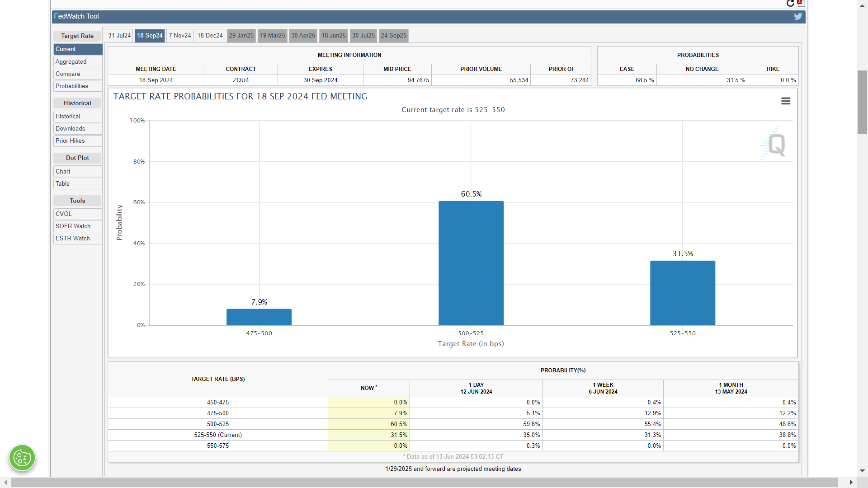Select the 31 Jul24 meeting tab

[119, 35]
